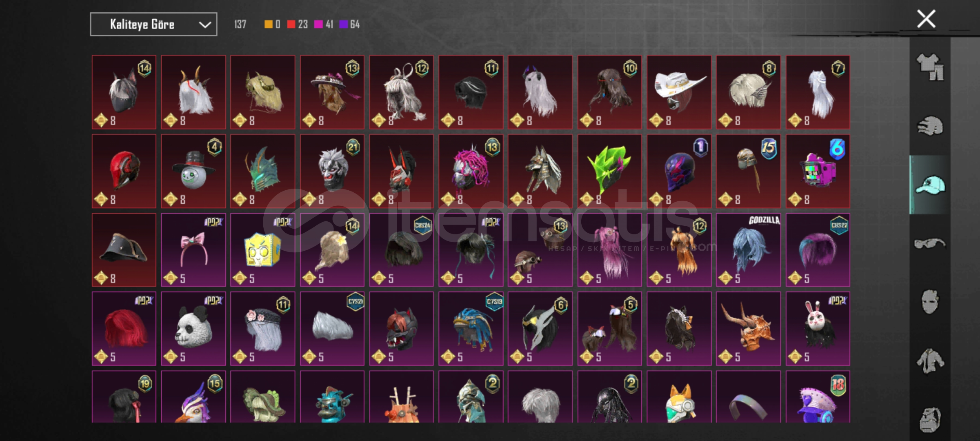This screenshot has height=441, width=980.
Task: Expand the Kaliteye Göre sort dropdown
Action: point(153,24)
